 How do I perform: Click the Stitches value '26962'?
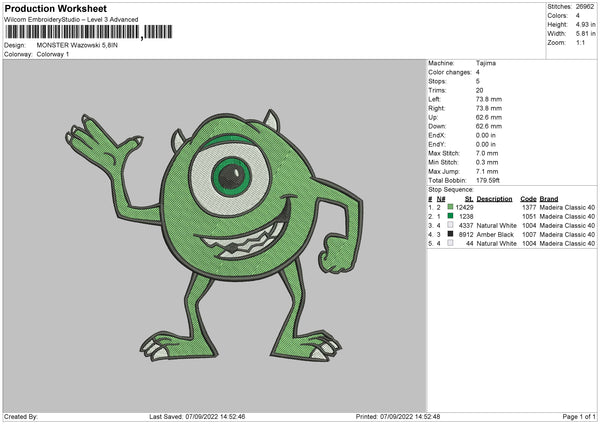coord(585,7)
